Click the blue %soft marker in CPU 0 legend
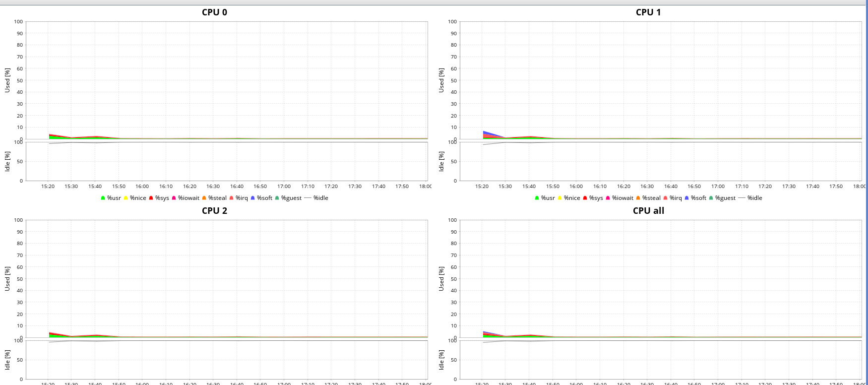The width and height of the screenshot is (868, 385). point(253,198)
